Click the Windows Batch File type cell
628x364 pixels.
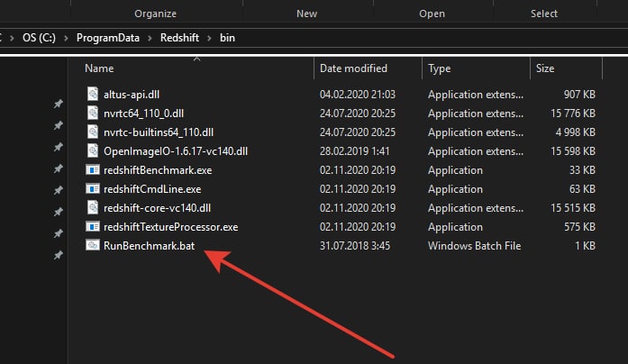click(474, 246)
